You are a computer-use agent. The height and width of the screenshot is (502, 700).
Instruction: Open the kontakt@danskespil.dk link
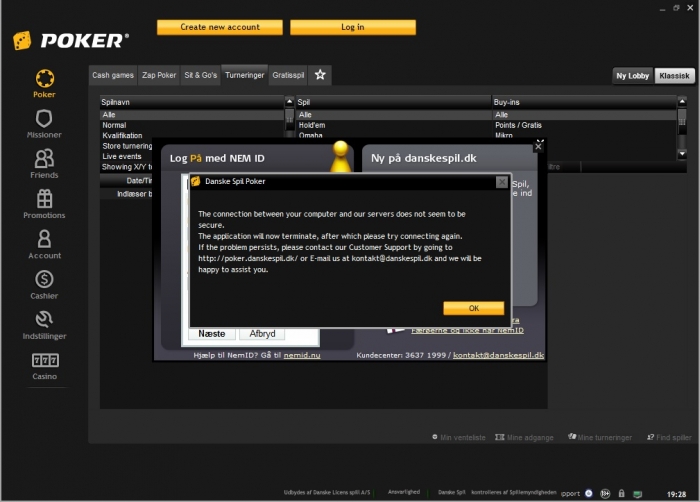pyautogui.click(x=498, y=356)
